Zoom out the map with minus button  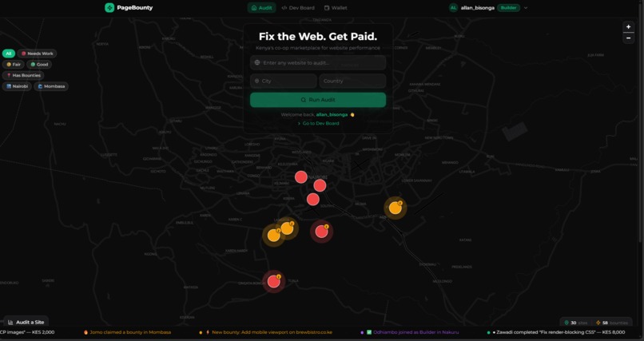click(x=628, y=38)
